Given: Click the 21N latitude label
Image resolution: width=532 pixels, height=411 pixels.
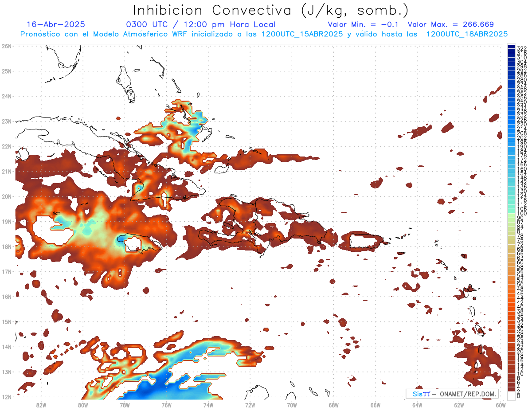Looking at the screenshot, I should 6,171.
